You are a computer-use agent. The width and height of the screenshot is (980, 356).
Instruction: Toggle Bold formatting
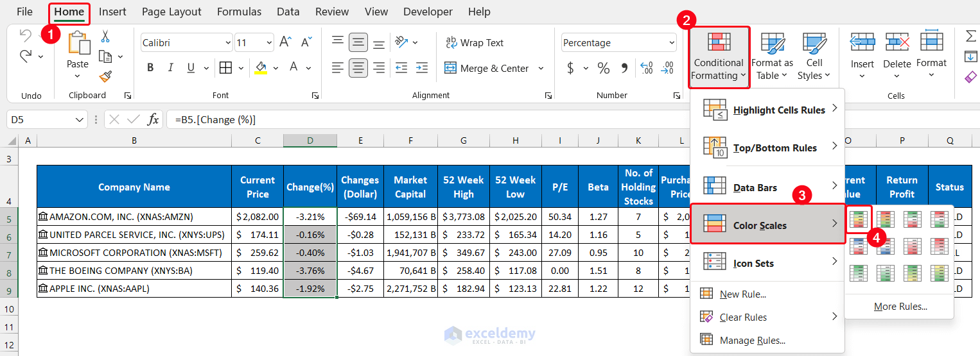[150, 68]
